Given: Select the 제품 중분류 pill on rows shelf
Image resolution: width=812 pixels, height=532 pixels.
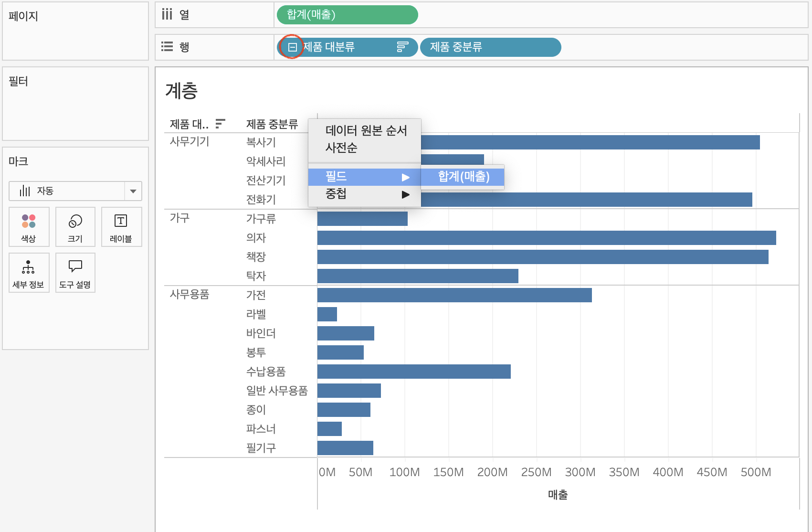Looking at the screenshot, I should 491,47.
